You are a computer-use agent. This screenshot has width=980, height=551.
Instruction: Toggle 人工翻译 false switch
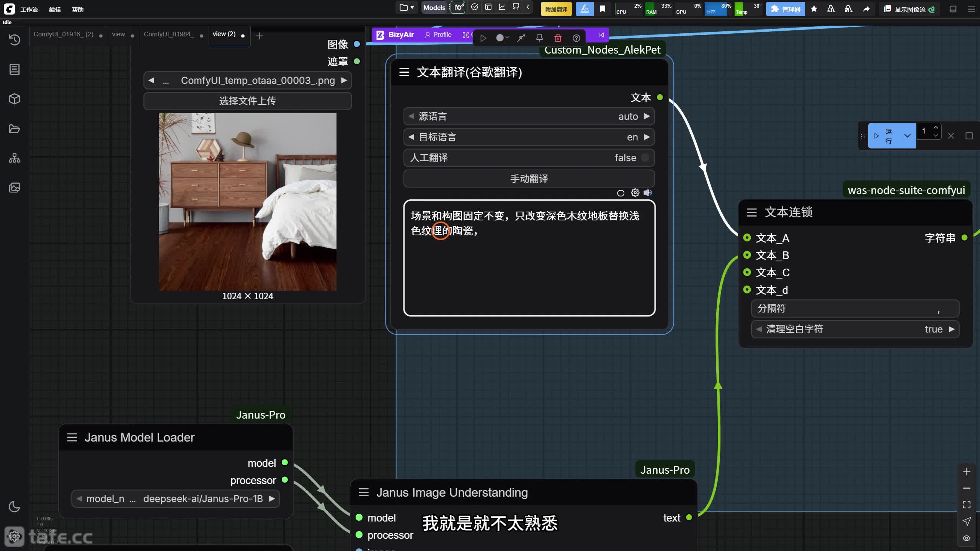[529, 158]
